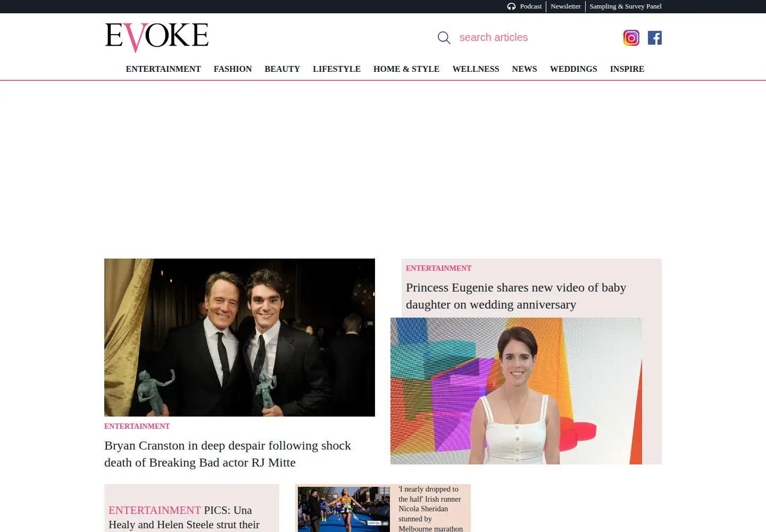Go to the EVOKE logo homepage
Viewport: 766px width, 532px height.
[157, 37]
